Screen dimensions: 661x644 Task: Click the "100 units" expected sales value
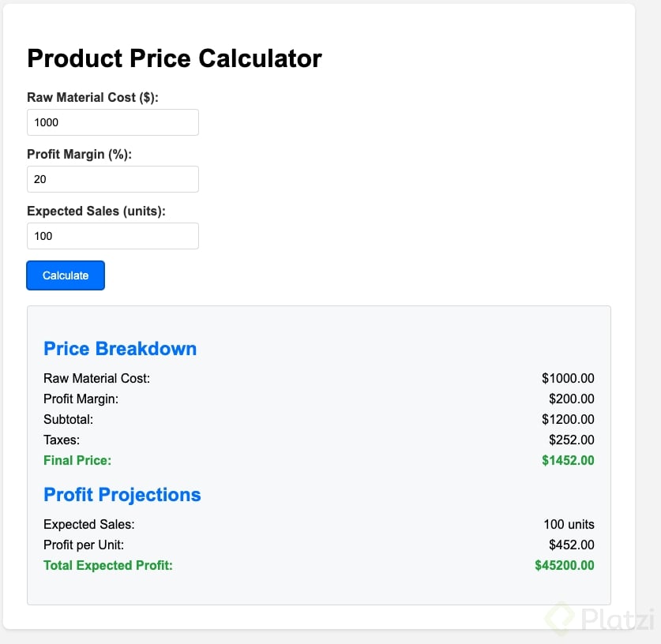[x=569, y=524]
